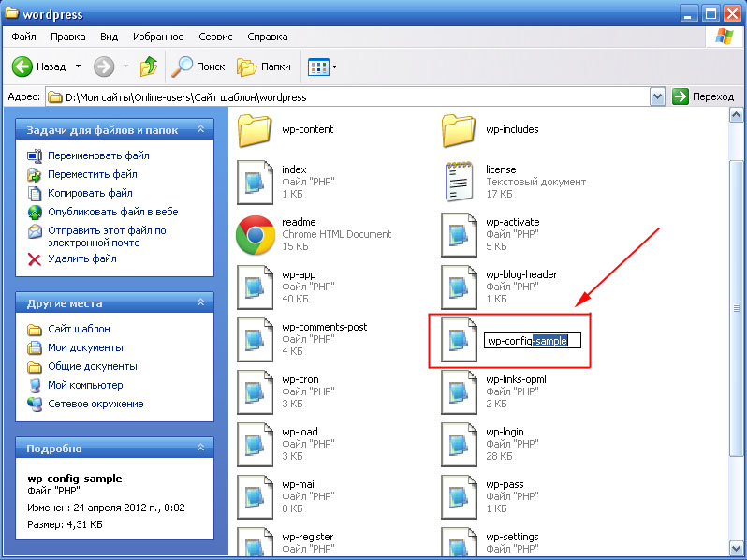The width and height of the screenshot is (747, 560).
Task: Open Сетевое окружение link
Action: (95, 404)
